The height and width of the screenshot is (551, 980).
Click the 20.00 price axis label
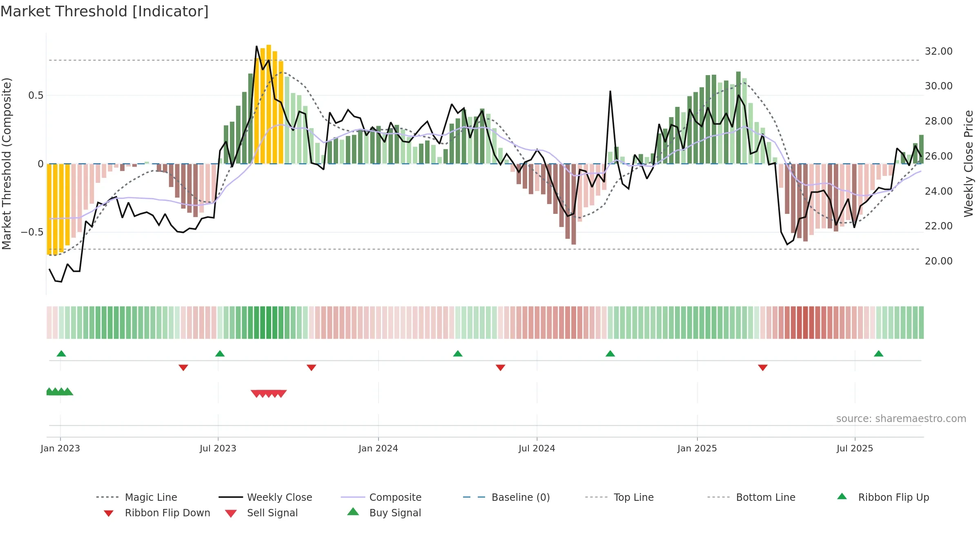[939, 261]
